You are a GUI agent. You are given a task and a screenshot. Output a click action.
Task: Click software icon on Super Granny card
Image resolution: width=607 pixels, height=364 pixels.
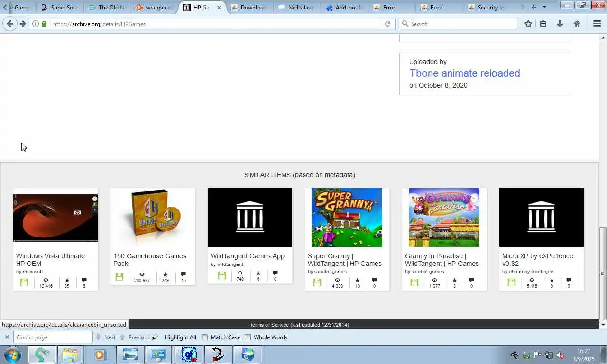[317, 282]
